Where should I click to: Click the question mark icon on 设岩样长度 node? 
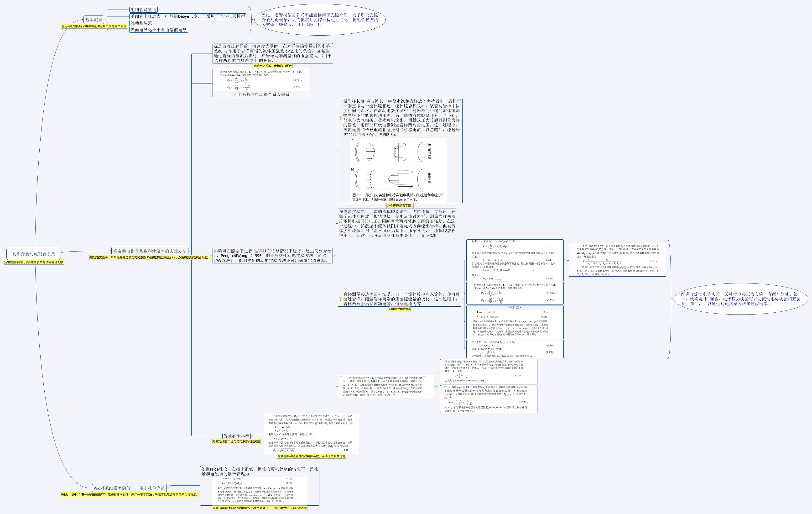[341, 118]
